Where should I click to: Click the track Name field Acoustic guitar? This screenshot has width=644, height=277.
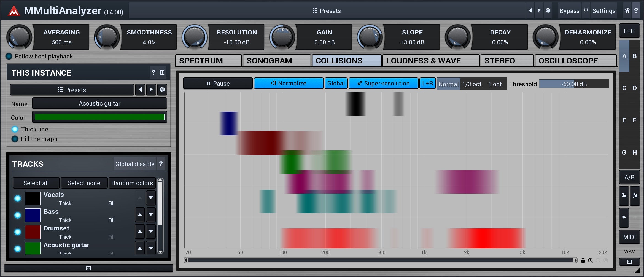point(99,103)
